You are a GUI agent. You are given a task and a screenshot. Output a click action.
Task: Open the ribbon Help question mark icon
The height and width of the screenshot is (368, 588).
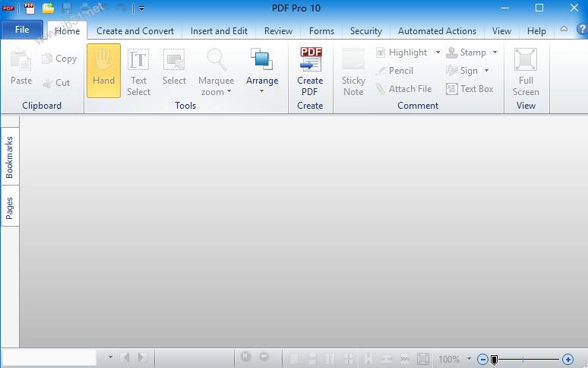[x=582, y=29]
